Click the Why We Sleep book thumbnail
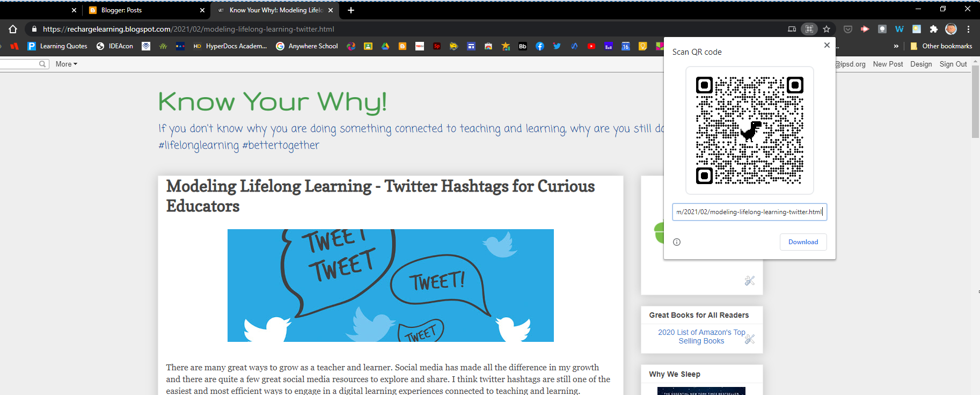 tap(701, 391)
